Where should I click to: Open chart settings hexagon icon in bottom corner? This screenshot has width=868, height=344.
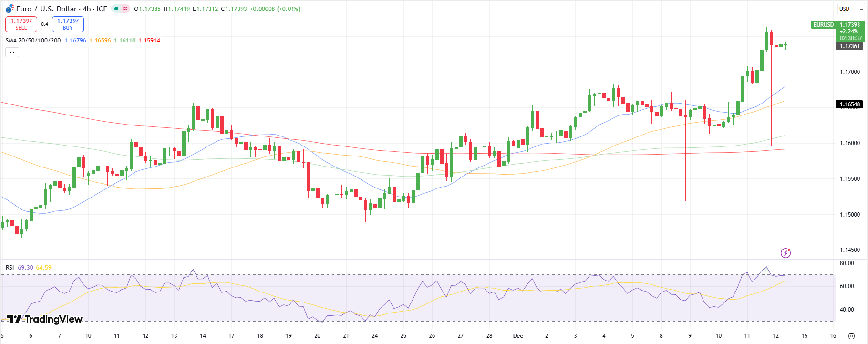pos(851,336)
